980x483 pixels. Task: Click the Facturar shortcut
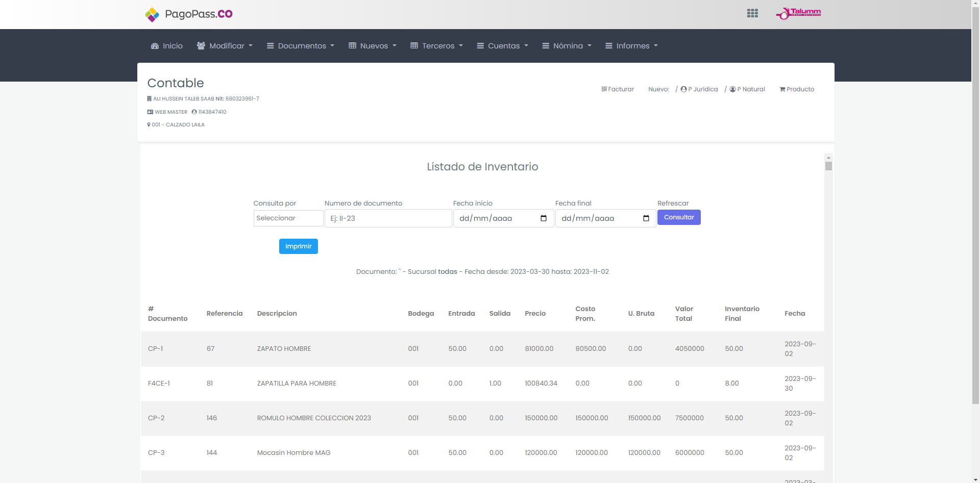point(618,89)
